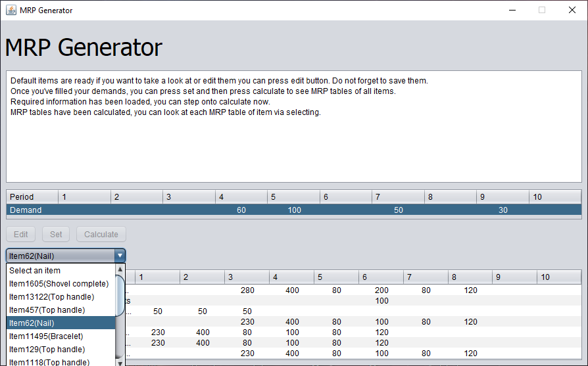588x366 pixels.
Task: Click the demand value 60 in period 4
Action: tap(241, 210)
